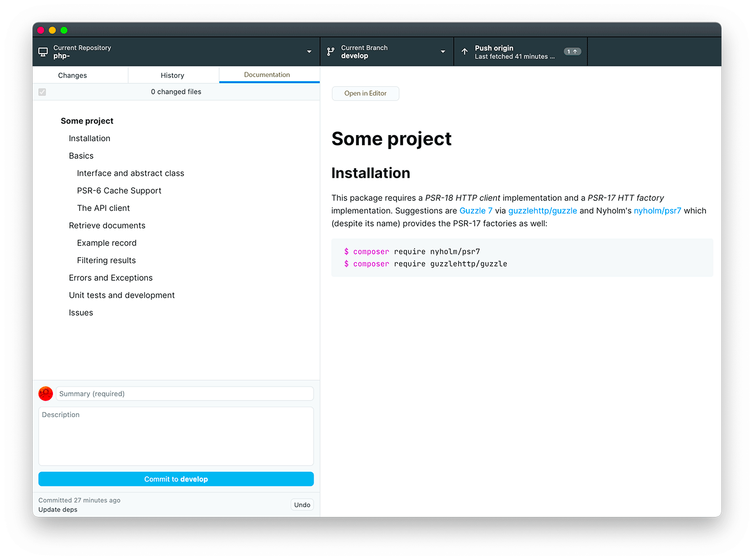Focus the Description text area

(176, 436)
